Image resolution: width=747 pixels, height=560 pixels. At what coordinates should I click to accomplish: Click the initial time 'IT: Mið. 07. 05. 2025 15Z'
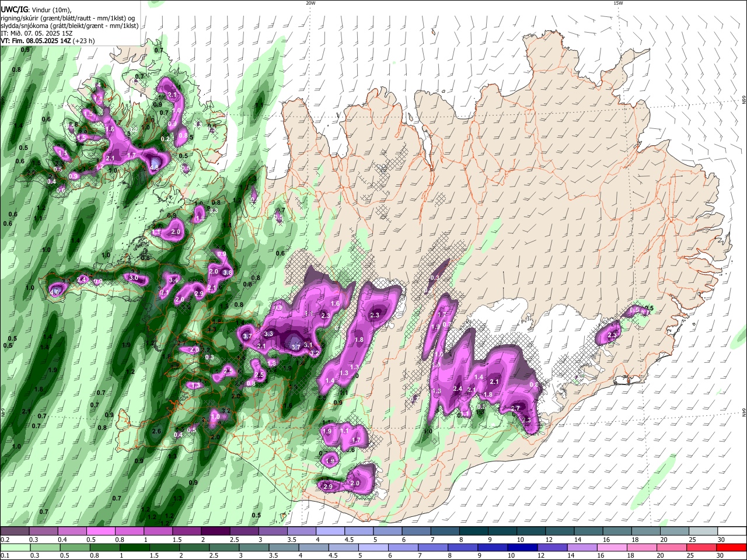click(37, 33)
